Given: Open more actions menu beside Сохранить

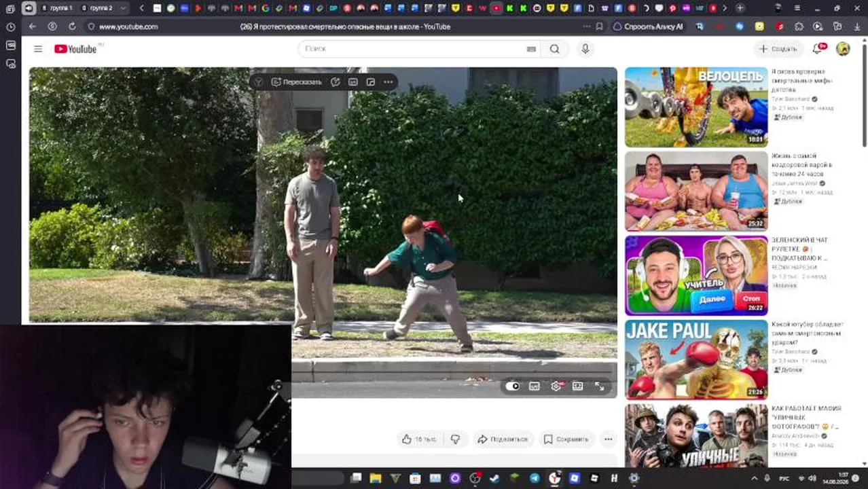Looking at the screenshot, I should click(x=609, y=439).
